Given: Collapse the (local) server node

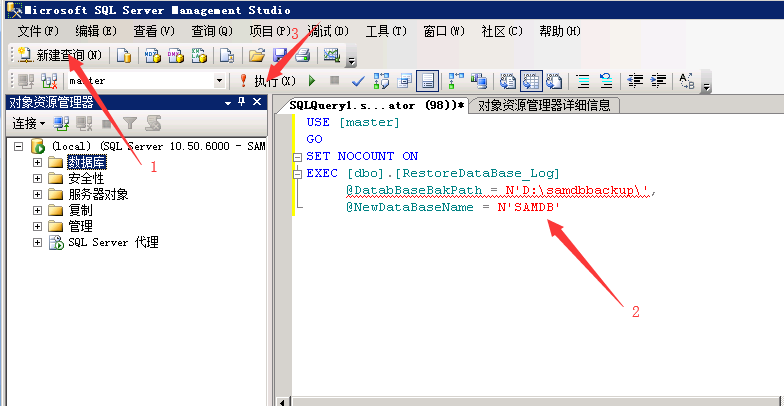Looking at the screenshot, I should (x=19, y=146).
